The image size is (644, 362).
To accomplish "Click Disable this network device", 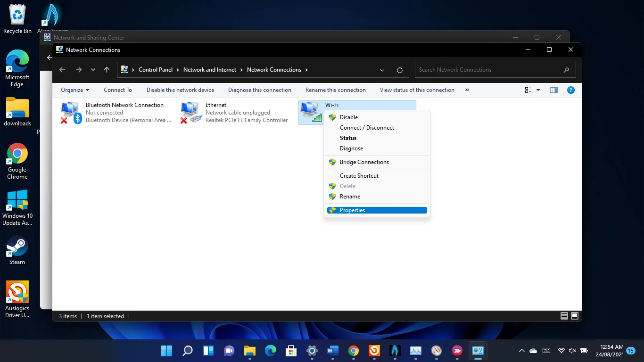I will pyautogui.click(x=180, y=90).
